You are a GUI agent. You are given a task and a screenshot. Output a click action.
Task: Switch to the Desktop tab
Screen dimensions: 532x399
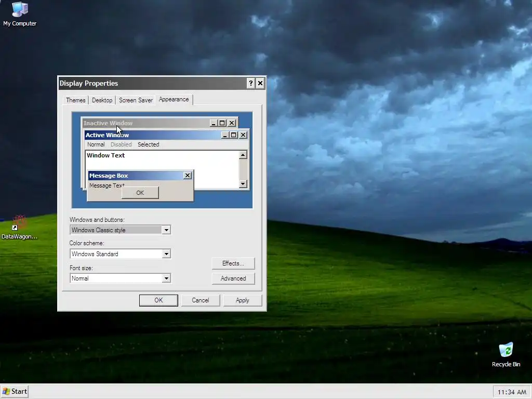point(102,100)
